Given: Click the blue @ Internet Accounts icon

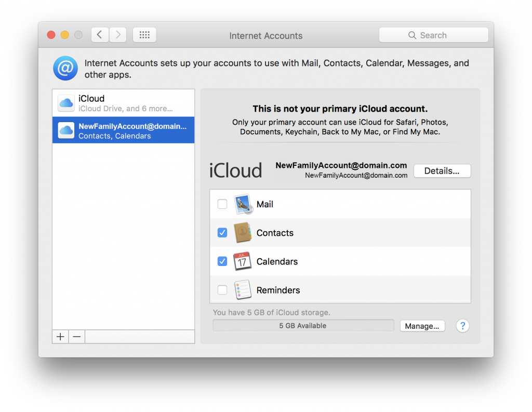Looking at the screenshot, I should 65,68.
